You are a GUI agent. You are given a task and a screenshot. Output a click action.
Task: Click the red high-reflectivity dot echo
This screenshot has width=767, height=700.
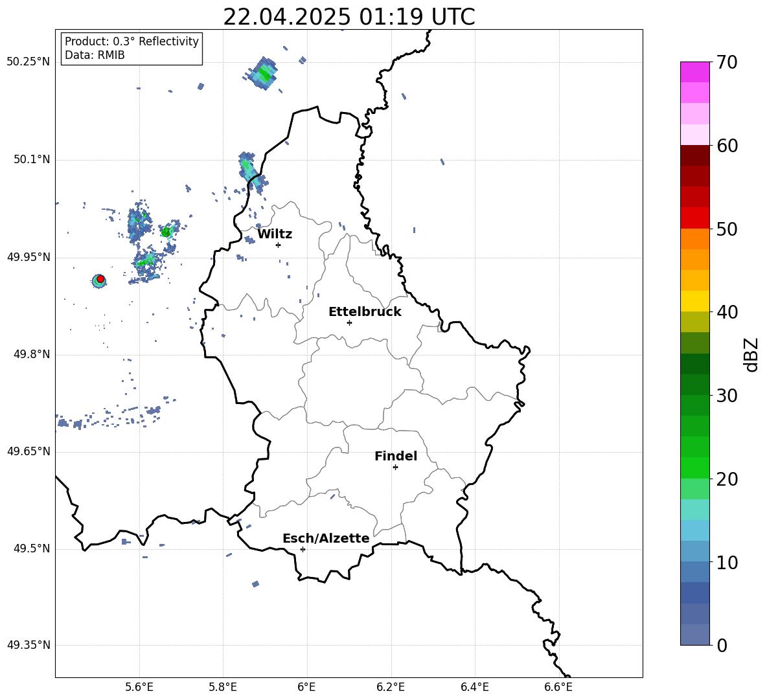pos(100,279)
